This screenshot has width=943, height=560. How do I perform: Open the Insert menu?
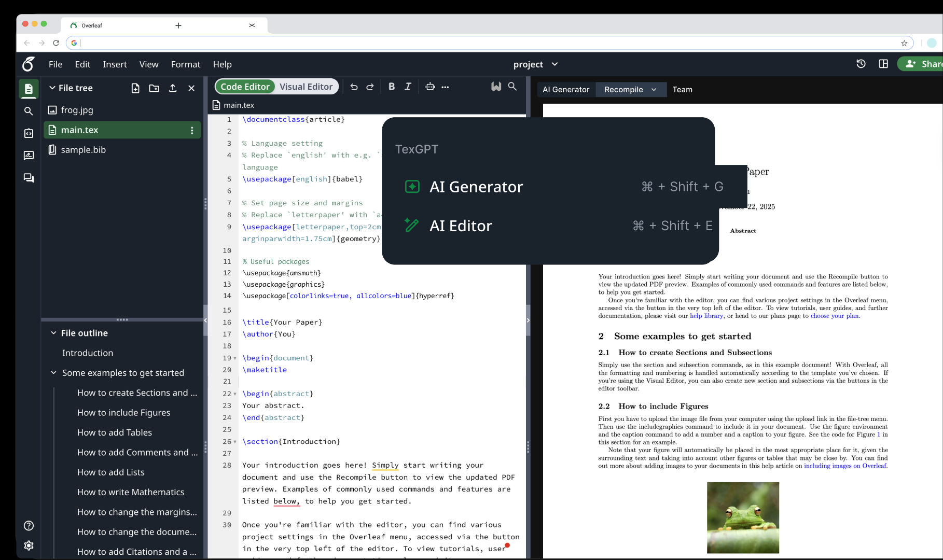tap(115, 64)
